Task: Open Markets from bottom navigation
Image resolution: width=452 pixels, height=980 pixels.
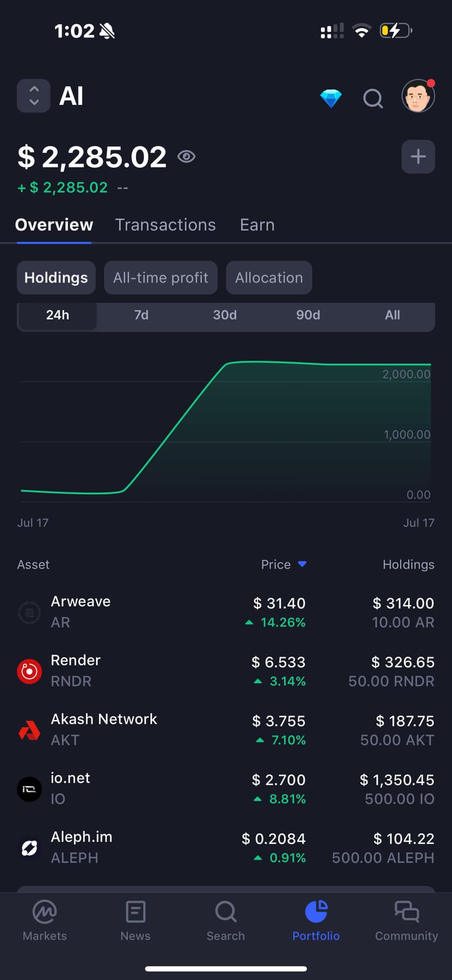Action: (x=45, y=920)
